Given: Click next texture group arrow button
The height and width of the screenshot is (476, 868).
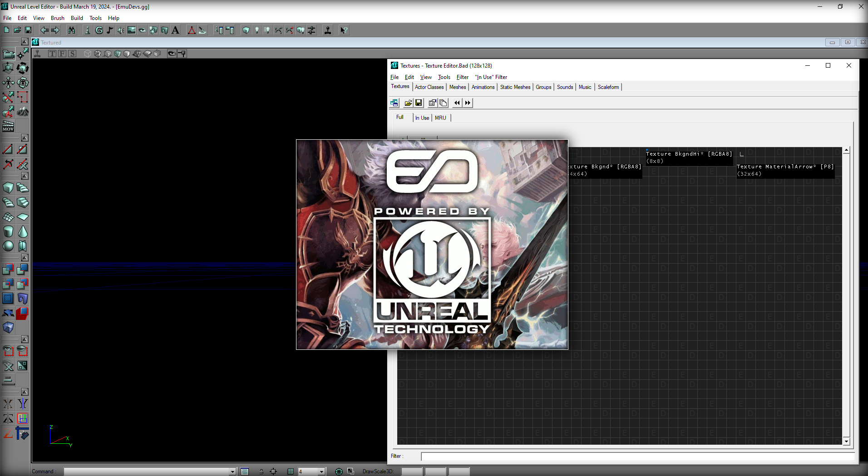Looking at the screenshot, I should click(468, 103).
